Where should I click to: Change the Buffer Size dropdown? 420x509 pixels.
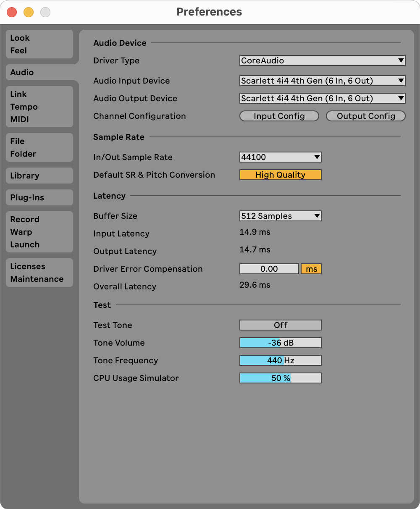pos(280,216)
